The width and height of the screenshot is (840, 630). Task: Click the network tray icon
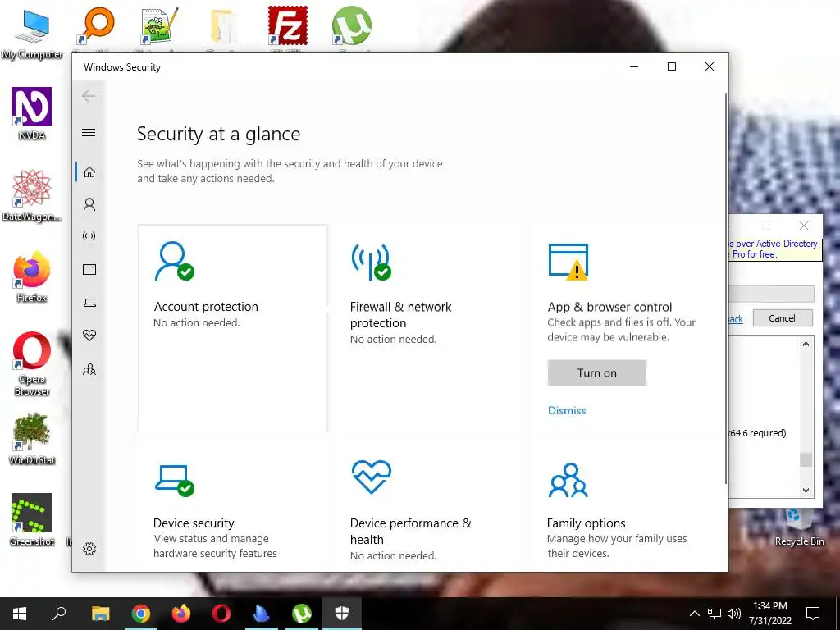tap(714, 614)
